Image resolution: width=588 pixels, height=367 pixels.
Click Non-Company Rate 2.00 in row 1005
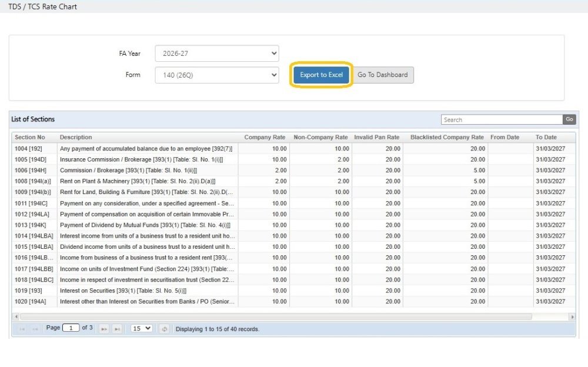click(x=343, y=159)
